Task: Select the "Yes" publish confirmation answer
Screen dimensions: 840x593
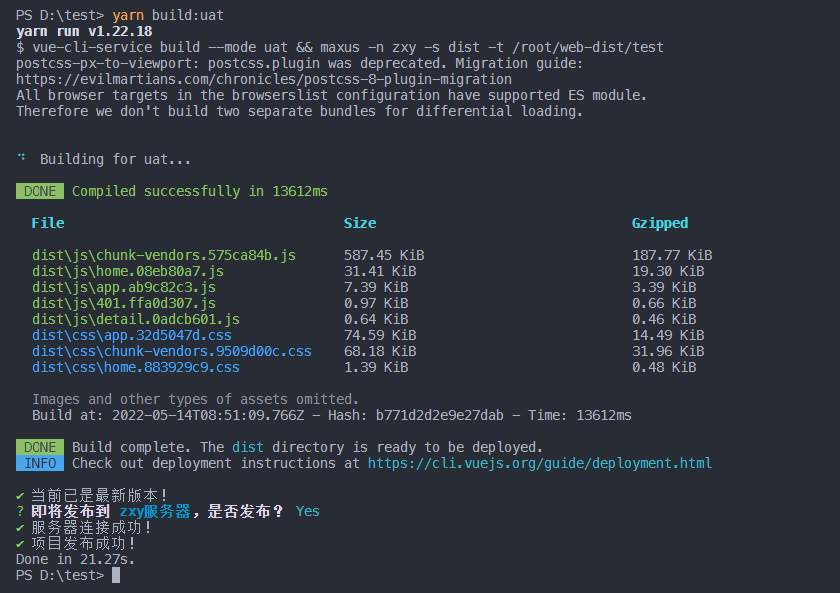Action: (308, 511)
